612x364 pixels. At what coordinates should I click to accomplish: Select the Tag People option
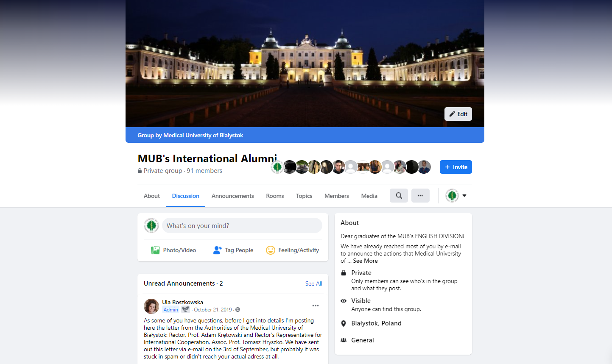coord(233,250)
